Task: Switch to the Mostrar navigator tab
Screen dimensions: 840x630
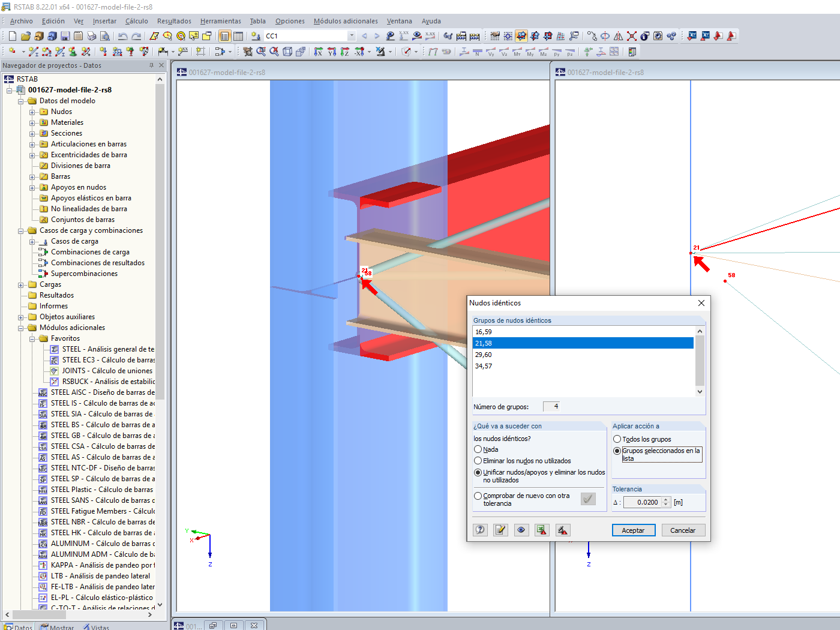Action: point(58,627)
